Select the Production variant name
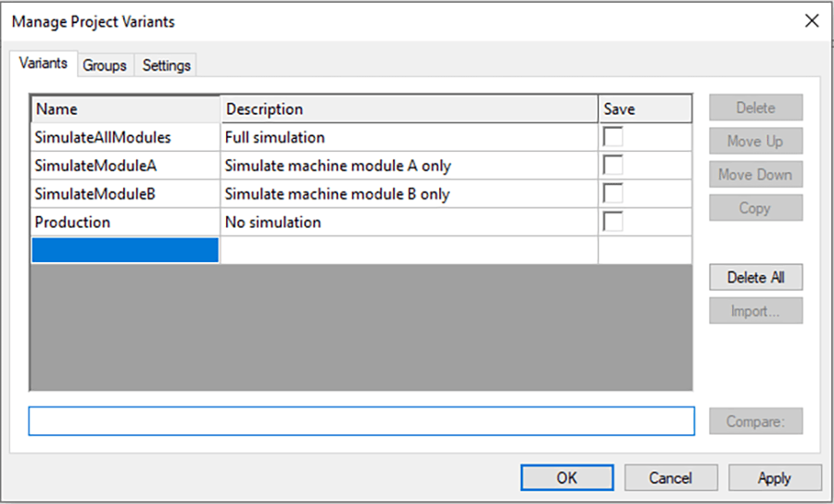834x504 pixels. point(125,221)
